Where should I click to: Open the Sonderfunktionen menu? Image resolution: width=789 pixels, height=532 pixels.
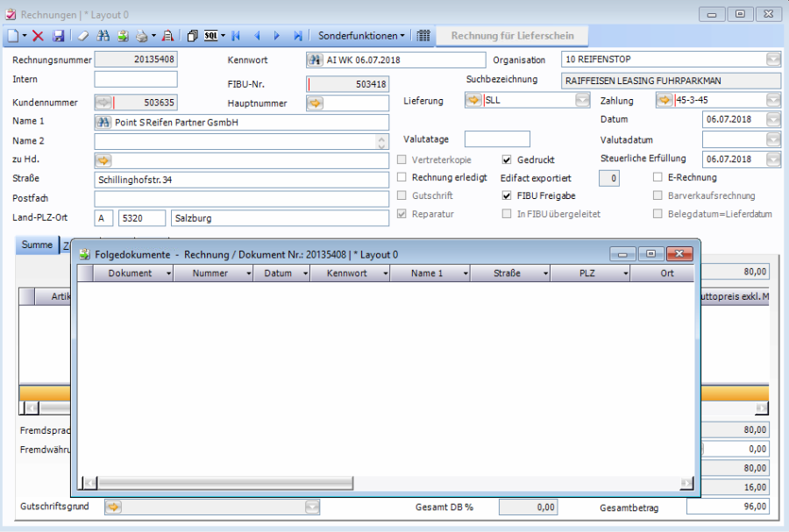click(x=362, y=36)
